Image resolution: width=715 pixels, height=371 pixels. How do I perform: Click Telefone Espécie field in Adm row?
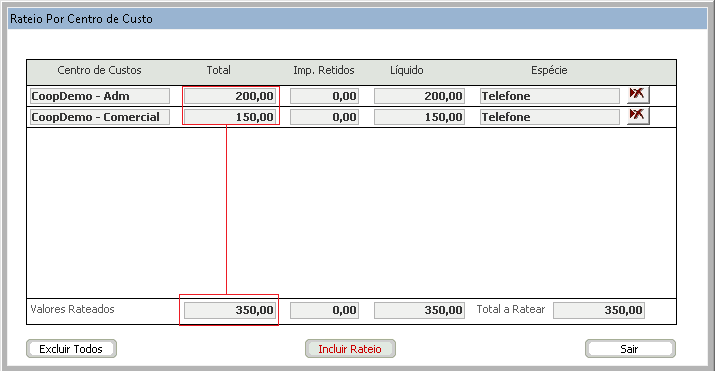(549, 96)
